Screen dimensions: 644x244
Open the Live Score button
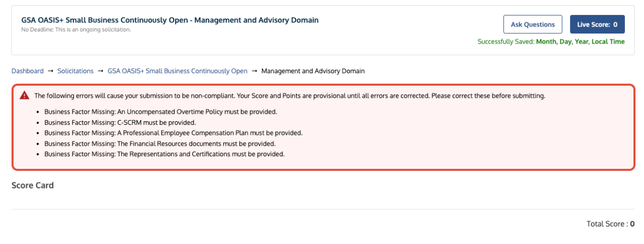[x=597, y=24]
